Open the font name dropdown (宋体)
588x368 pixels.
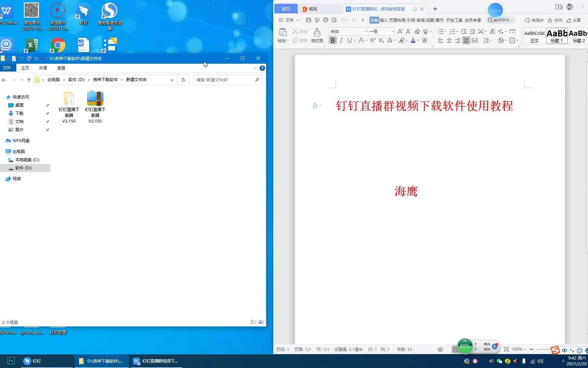[x=366, y=31]
